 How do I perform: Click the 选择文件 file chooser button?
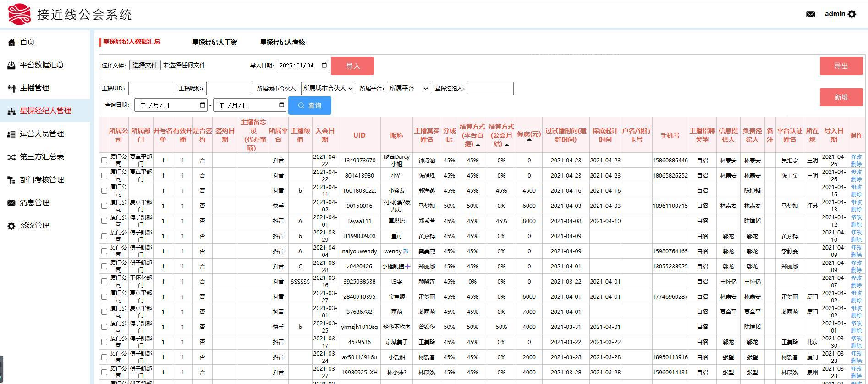coord(145,65)
